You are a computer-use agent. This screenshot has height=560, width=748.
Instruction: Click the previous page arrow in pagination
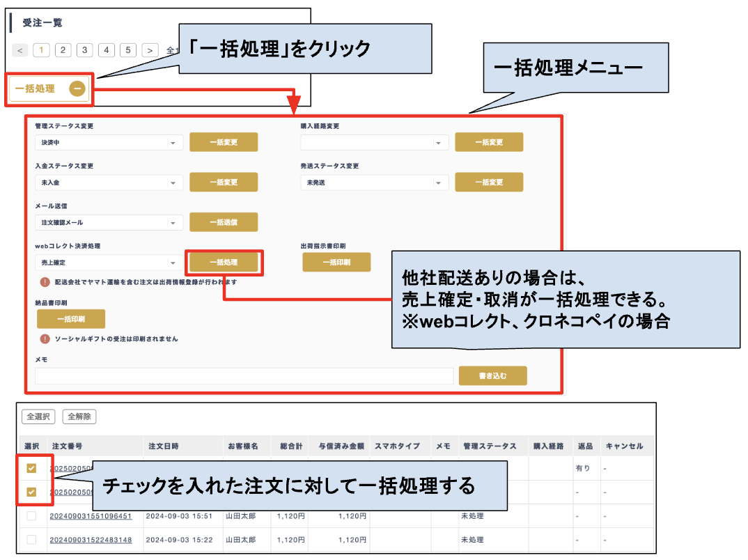coord(21,50)
